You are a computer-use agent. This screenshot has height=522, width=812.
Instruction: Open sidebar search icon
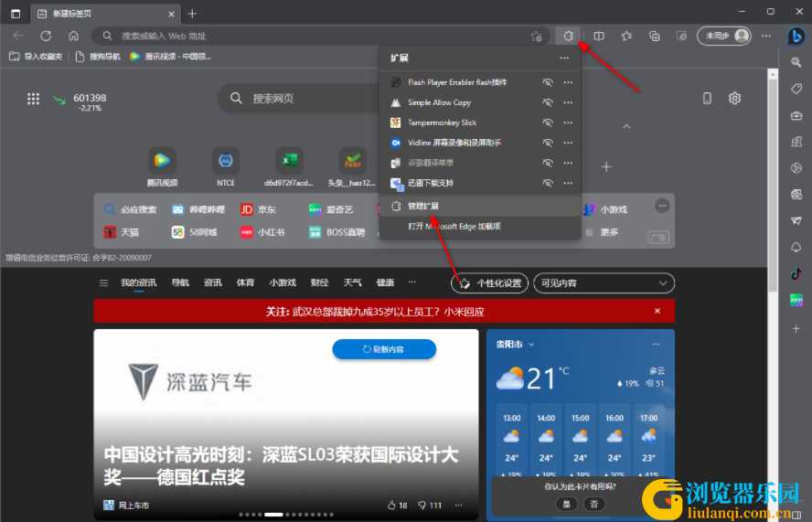click(x=796, y=62)
